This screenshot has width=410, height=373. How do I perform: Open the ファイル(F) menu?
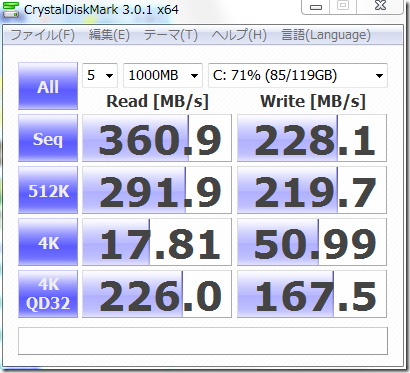point(43,35)
